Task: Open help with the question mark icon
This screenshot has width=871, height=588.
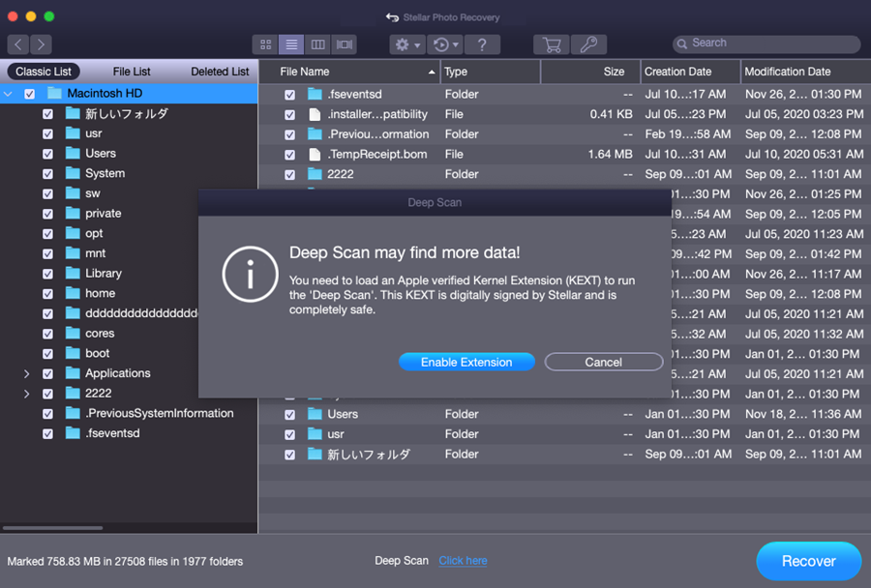Action: (482, 44)
